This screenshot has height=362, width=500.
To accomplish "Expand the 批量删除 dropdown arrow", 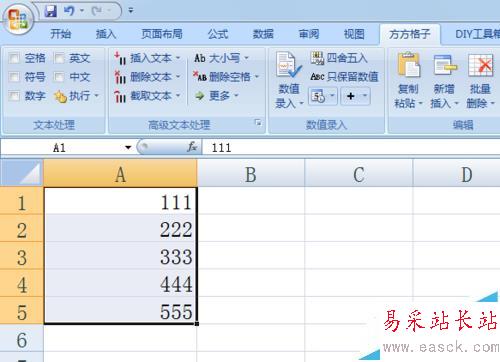I will click(x=492, y=103).
